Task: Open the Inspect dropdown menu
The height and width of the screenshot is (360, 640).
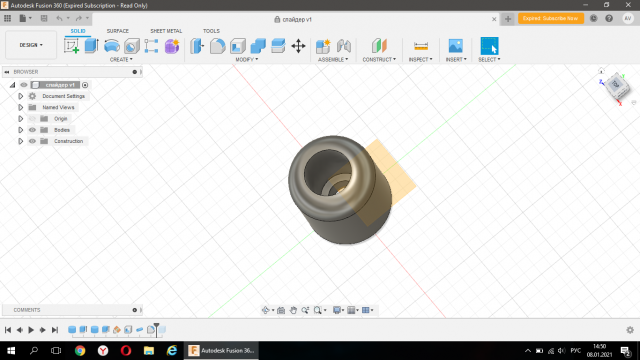Action: pos(420,60)
